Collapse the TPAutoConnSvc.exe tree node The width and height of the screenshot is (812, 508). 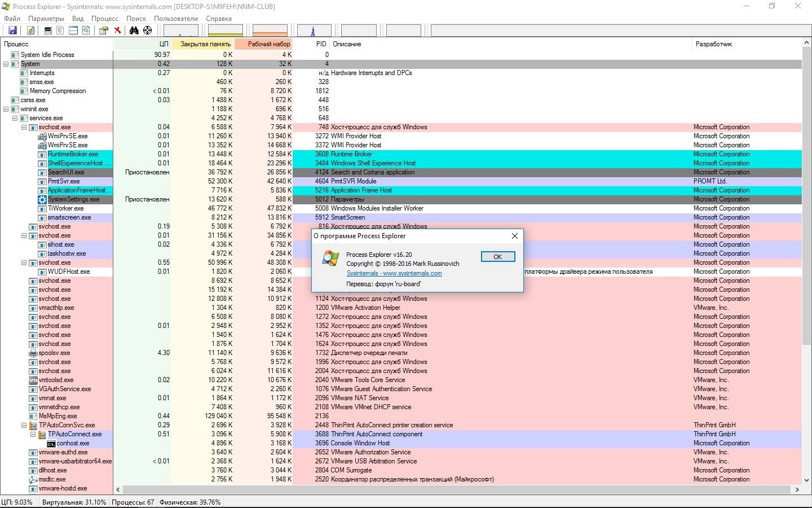(x=24, y=425)
